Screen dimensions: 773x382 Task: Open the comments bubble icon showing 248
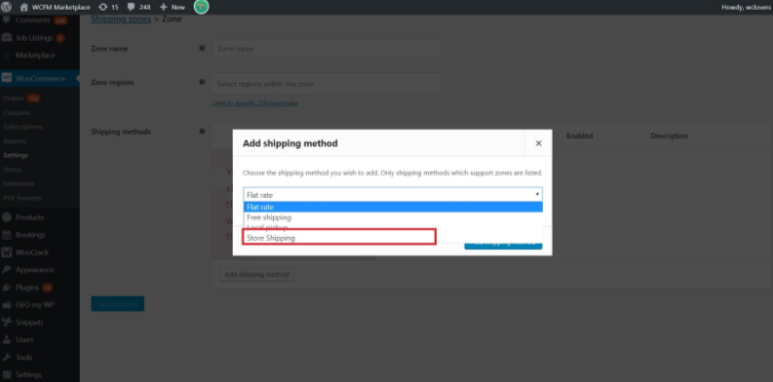click(131, 7)
